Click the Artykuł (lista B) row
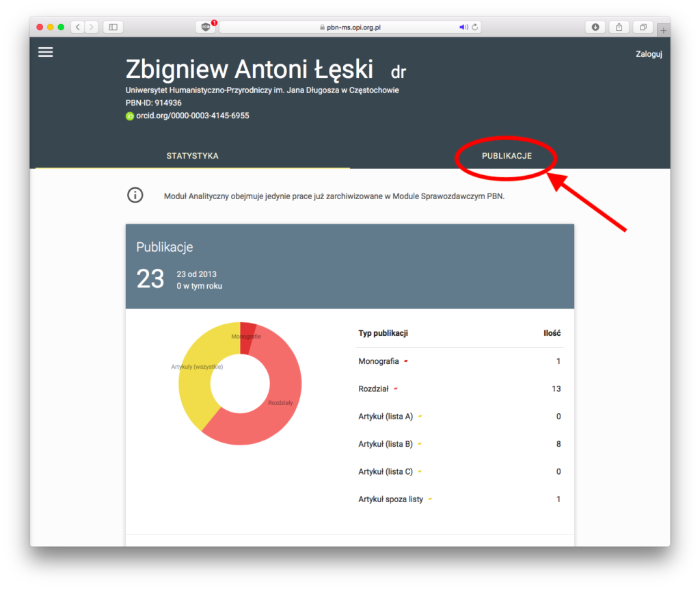Screen dimensions: 700x589 [x=459, y=444]
